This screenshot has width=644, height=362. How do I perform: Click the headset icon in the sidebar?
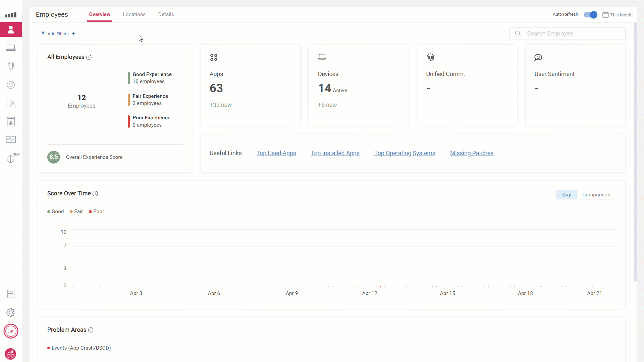[x=11, y=66]
